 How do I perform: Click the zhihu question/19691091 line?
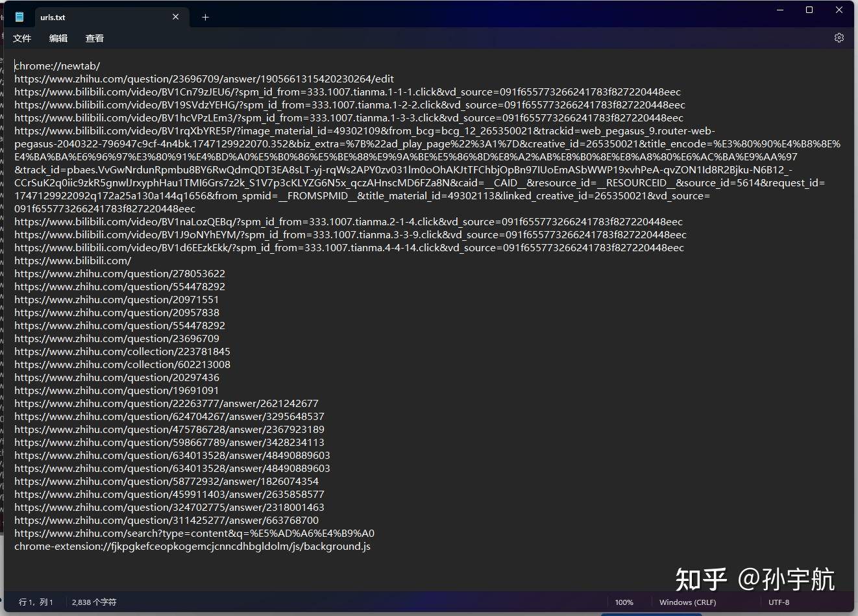click(x=117, y=390)
